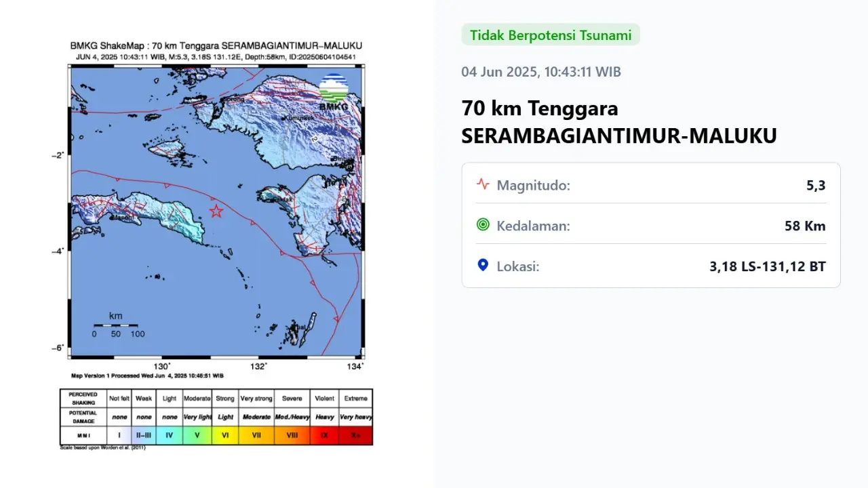Click the 'Kedalaman:' label
Image resolution: width=868 pixels, height=488 pixels.
(534, 226)
